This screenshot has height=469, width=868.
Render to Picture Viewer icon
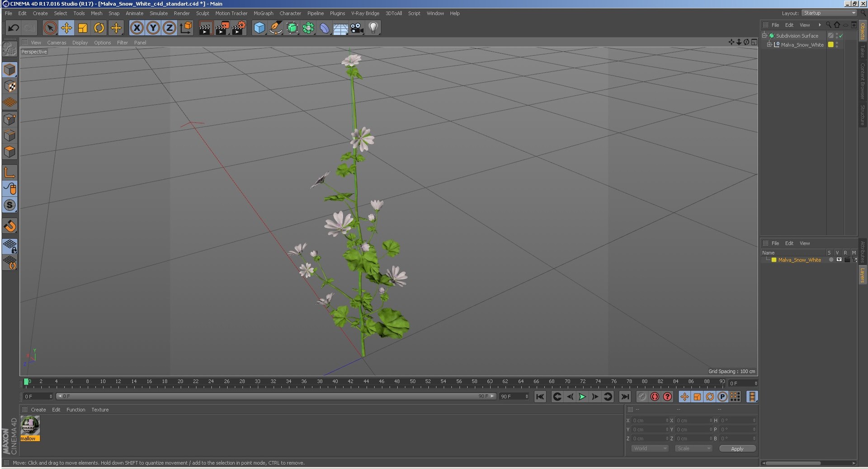pyautogui.click(x=222, y=28)
